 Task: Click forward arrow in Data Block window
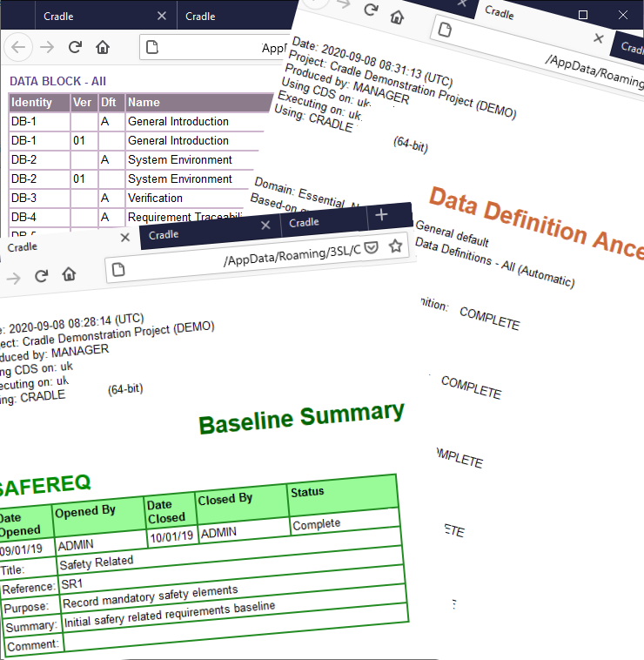coord(47,47)
